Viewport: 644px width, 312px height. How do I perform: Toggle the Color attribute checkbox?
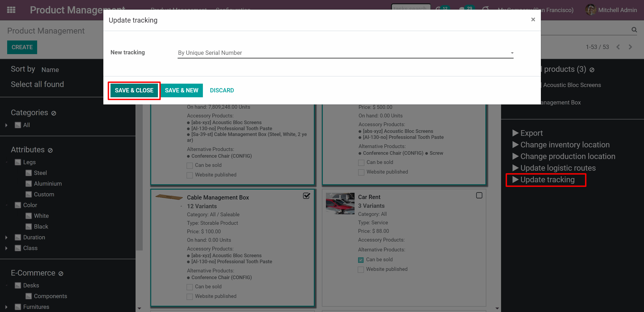coord(18,205)
